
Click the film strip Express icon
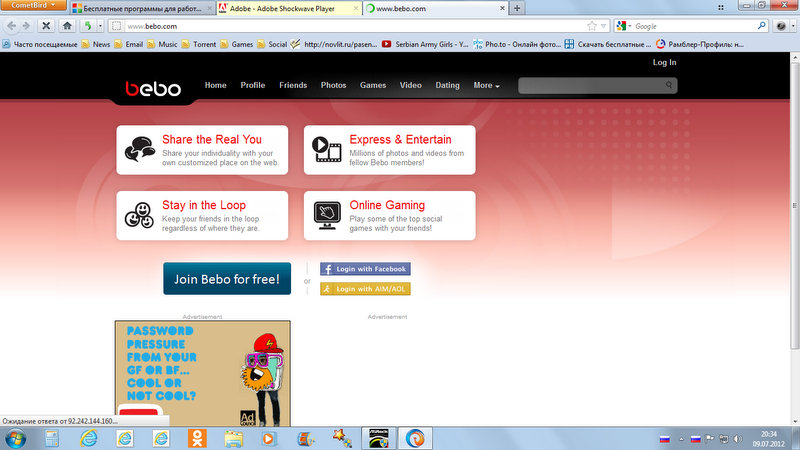327,149
